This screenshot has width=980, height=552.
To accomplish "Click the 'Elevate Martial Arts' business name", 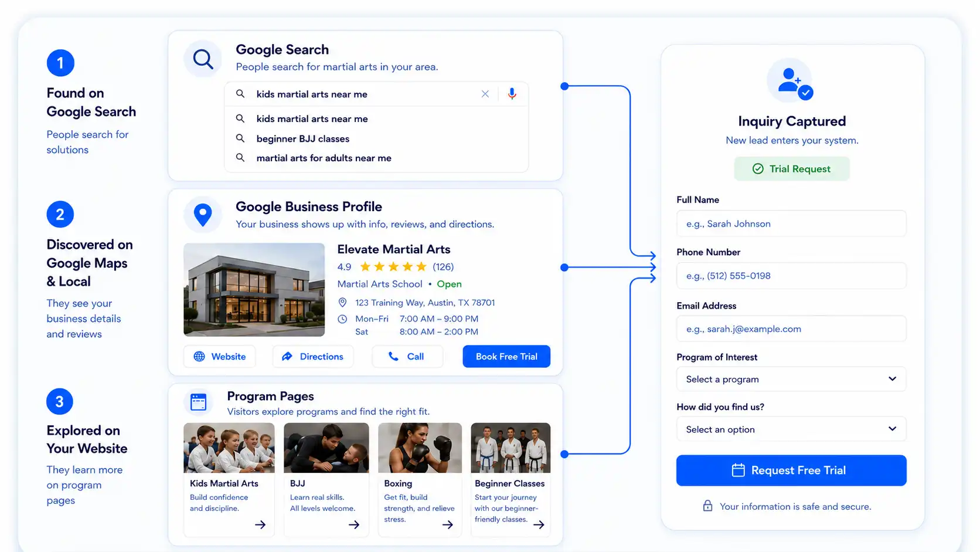I will pos(394,249).
